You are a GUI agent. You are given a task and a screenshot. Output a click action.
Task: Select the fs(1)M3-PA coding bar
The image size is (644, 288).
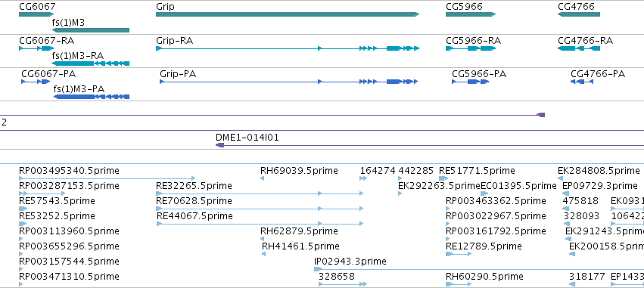(92, 97)
